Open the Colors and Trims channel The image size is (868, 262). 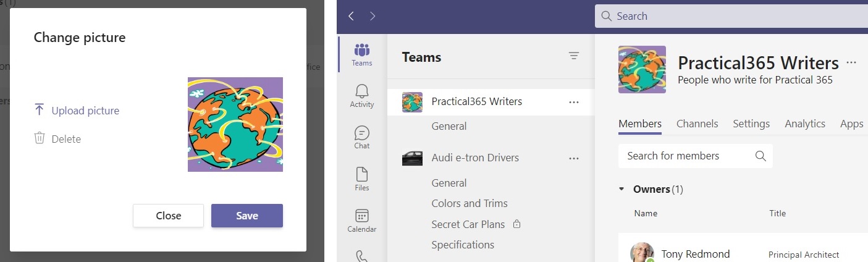[470, 203]
